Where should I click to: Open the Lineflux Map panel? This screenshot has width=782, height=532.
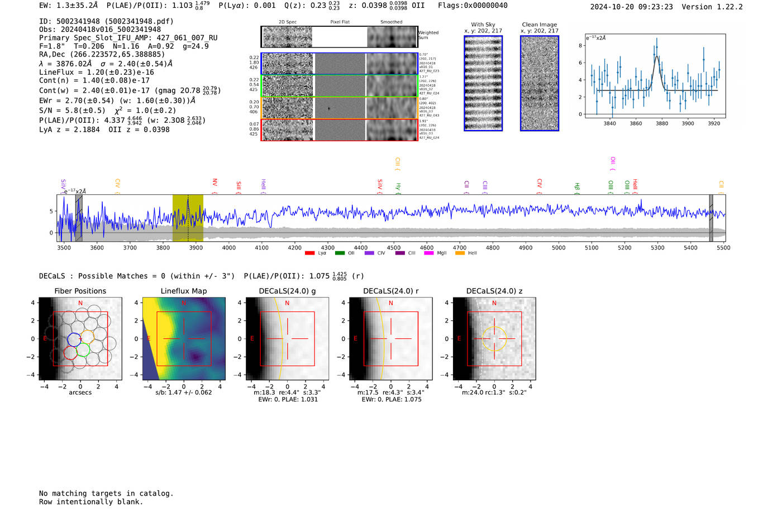point(184,339)
